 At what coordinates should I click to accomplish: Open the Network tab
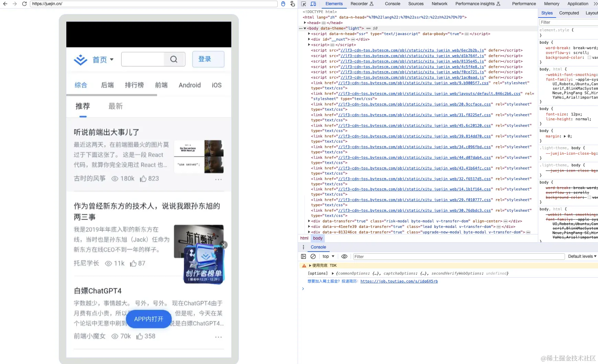click(x=440, y=4)
